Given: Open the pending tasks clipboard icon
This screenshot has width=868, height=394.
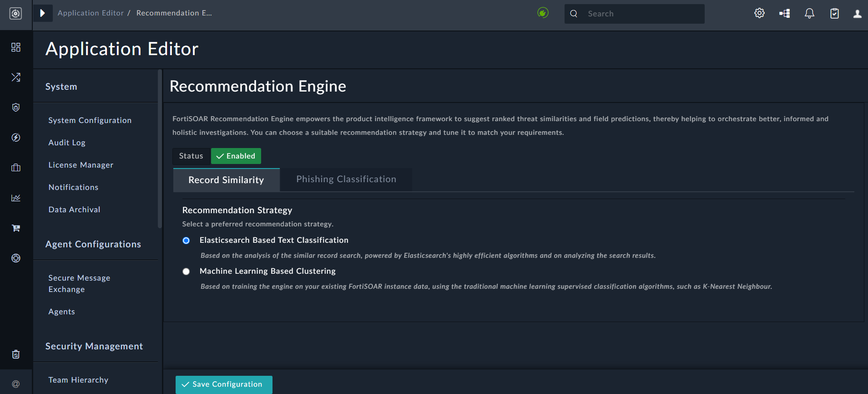Looking at the screenshot, I should 834,14.
